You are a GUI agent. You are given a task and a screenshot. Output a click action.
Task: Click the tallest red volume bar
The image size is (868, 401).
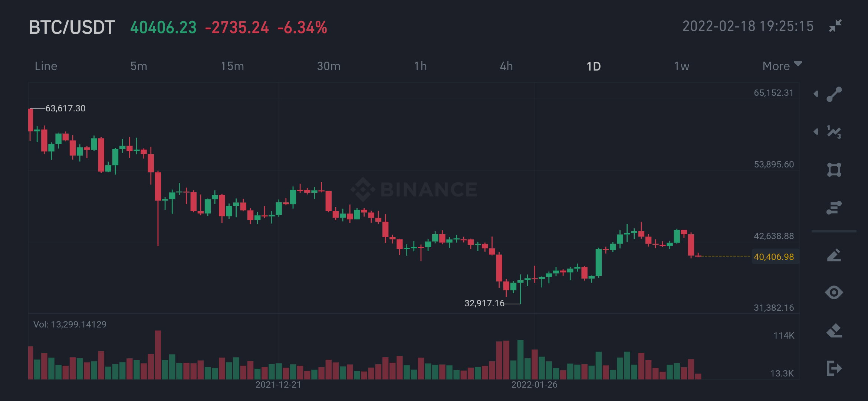point(158,355)
